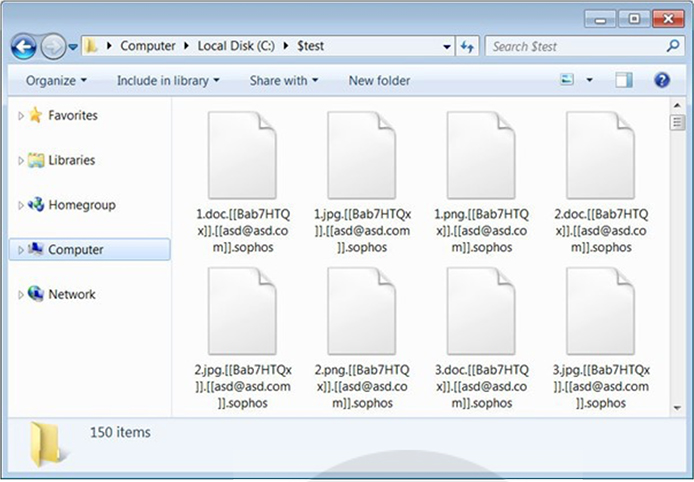Select $test in the address breadcrumb
The image size is (694, 482).
pos(311,46)
